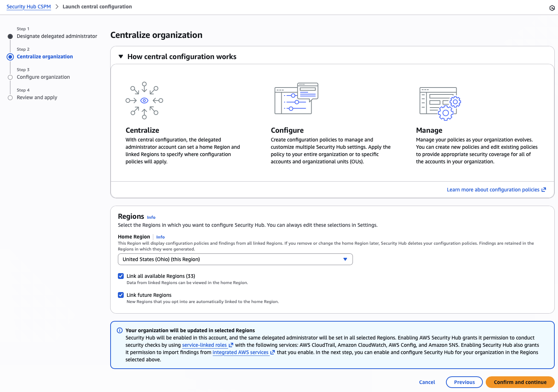The image size is (558, 392).
Task: Uncheck Link all available Regions checkbox
Action: point(121,276)
